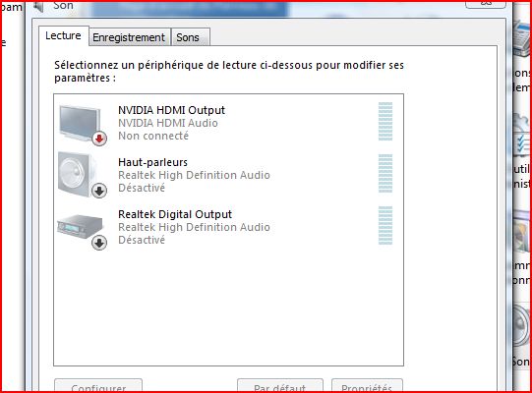Click the red arrow badge on NVIDIA HDMI

point(99,139)
